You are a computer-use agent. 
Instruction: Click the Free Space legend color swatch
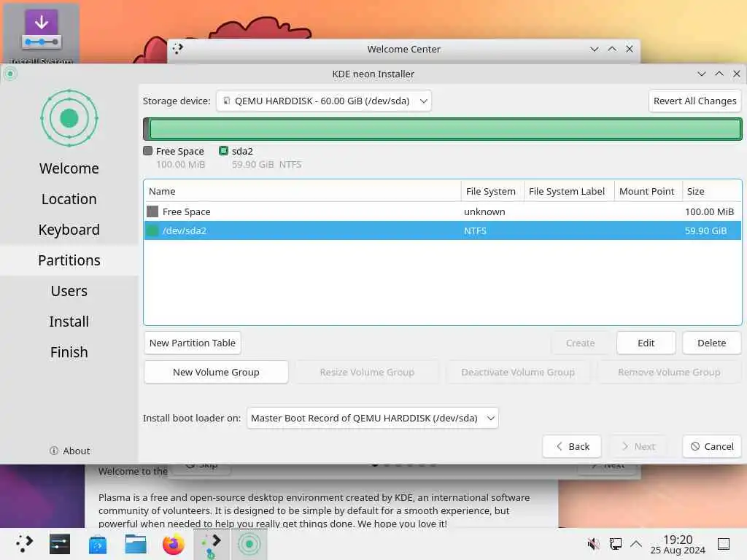[147, 151]
